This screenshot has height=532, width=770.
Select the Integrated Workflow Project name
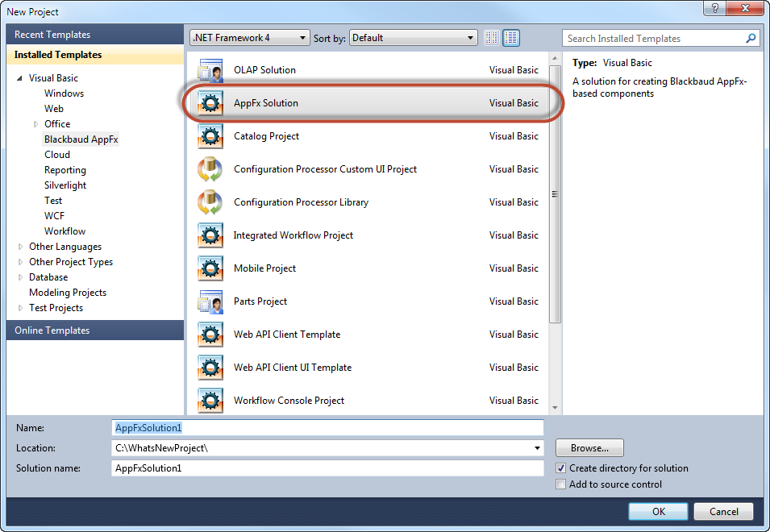click(293, 235)
